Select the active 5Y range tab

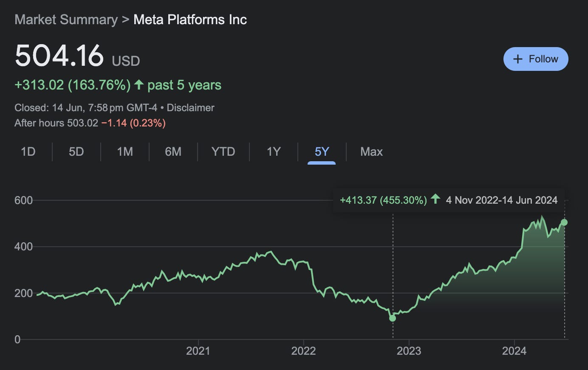(322, 151)
